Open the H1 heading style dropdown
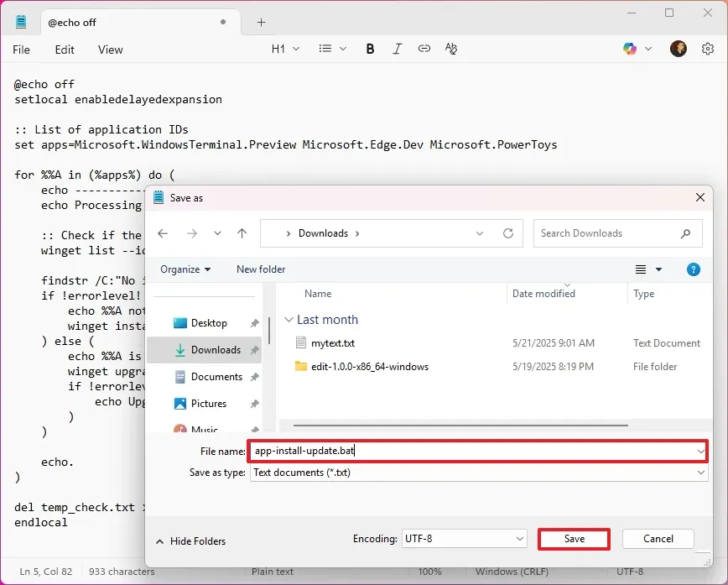The width and height of the screenshot is (728, 585). [x=285, y=50]
